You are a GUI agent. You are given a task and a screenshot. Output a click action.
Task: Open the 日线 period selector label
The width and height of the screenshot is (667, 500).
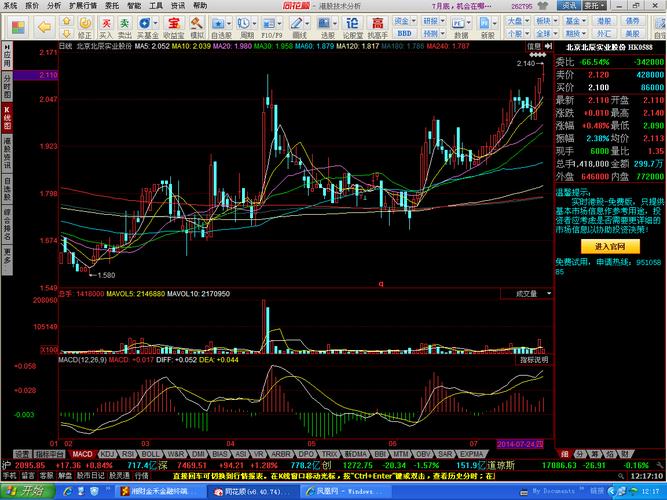click(x=65, y=46)
